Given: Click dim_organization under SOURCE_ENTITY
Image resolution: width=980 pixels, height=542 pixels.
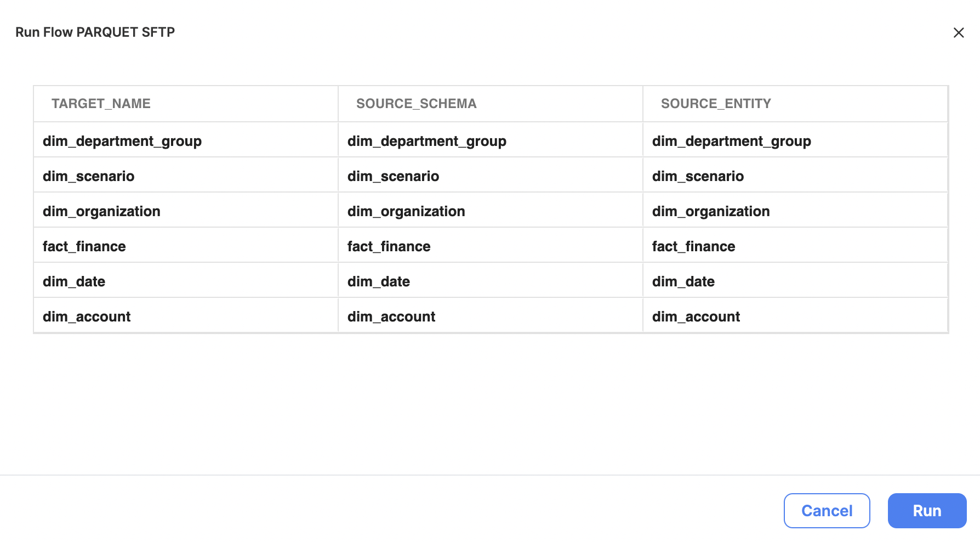Looking at the screenshot, I should pyautogui.click(x=711, y=211).
